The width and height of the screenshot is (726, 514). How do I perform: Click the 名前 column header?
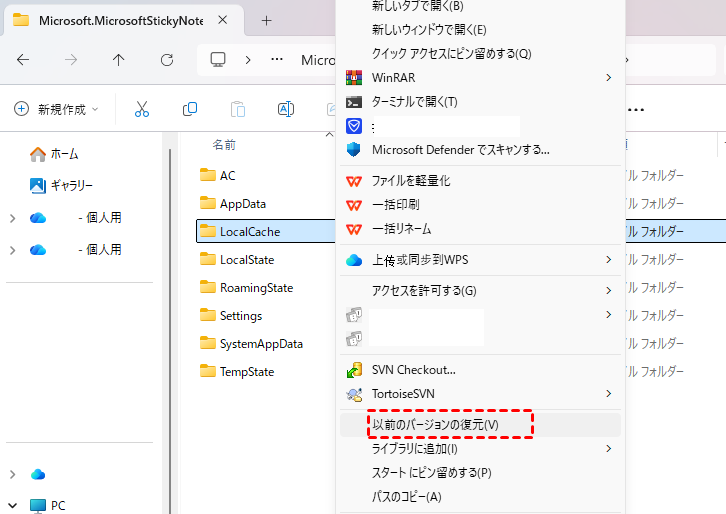coord(224,145)
